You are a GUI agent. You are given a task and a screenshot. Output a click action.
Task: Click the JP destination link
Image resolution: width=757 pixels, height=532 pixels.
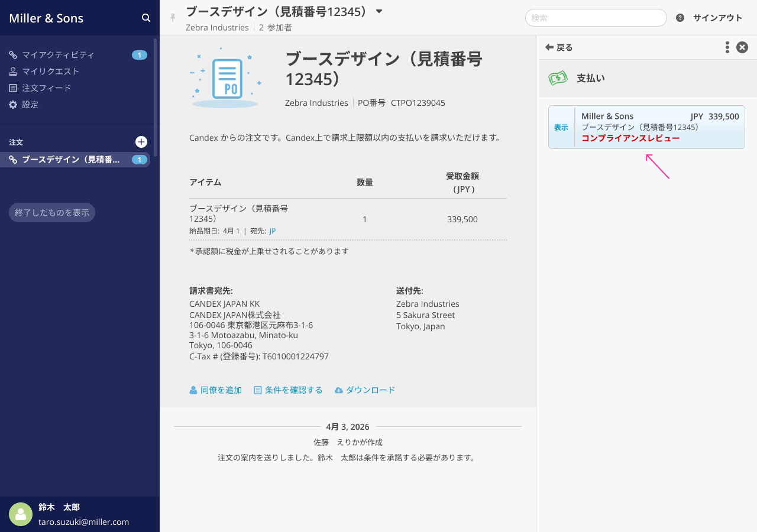coord(273,231)
